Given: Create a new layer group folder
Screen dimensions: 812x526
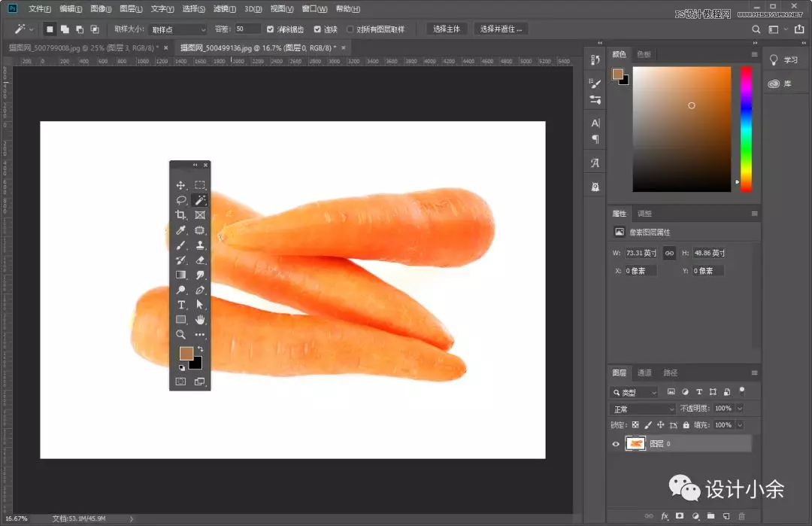Looking at the screenshot, I should (x=711, y=516).
